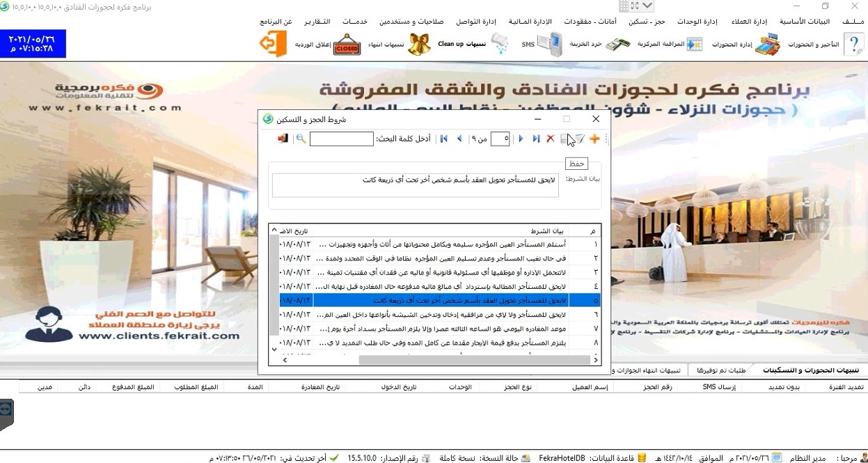Click the CLOSED sign close-shift icon
Screen dimensions: 868x463
(347, 45)
